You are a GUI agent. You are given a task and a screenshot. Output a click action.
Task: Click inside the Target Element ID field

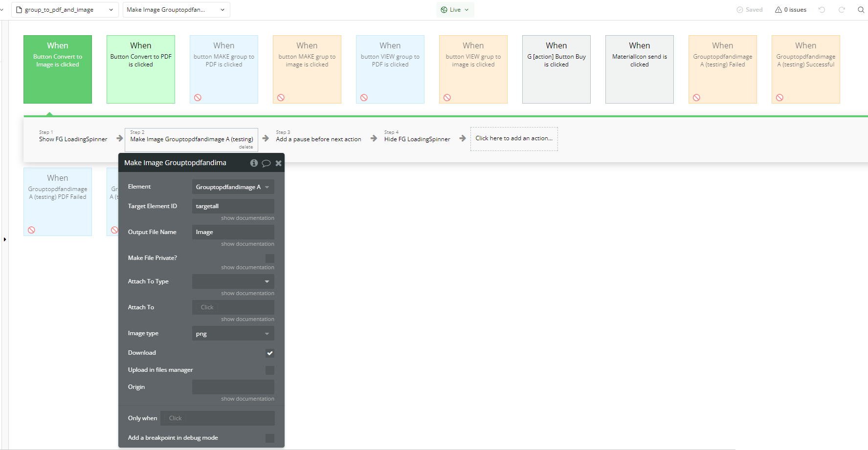pos(233,206)
